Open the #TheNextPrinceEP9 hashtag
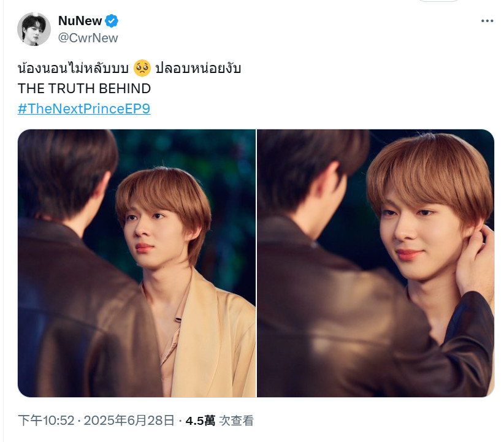 pyautogui.click(x=84, y=109)
